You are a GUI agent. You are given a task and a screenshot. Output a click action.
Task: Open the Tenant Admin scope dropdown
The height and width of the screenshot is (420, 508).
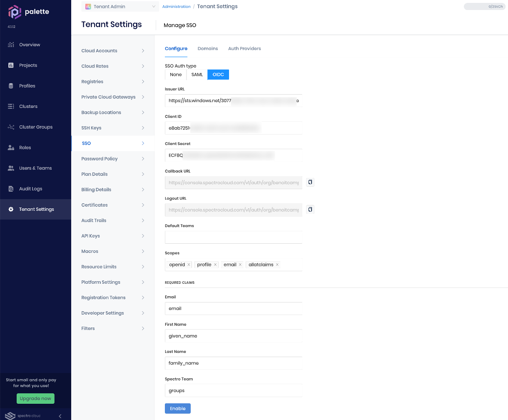[x=120, y=7]
